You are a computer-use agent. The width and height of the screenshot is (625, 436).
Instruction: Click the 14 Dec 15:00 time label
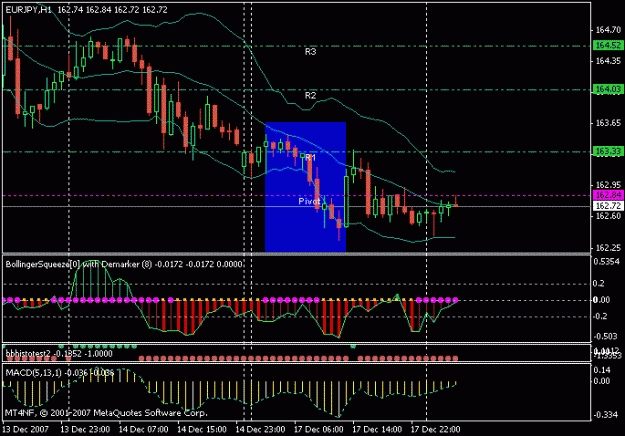202,430
